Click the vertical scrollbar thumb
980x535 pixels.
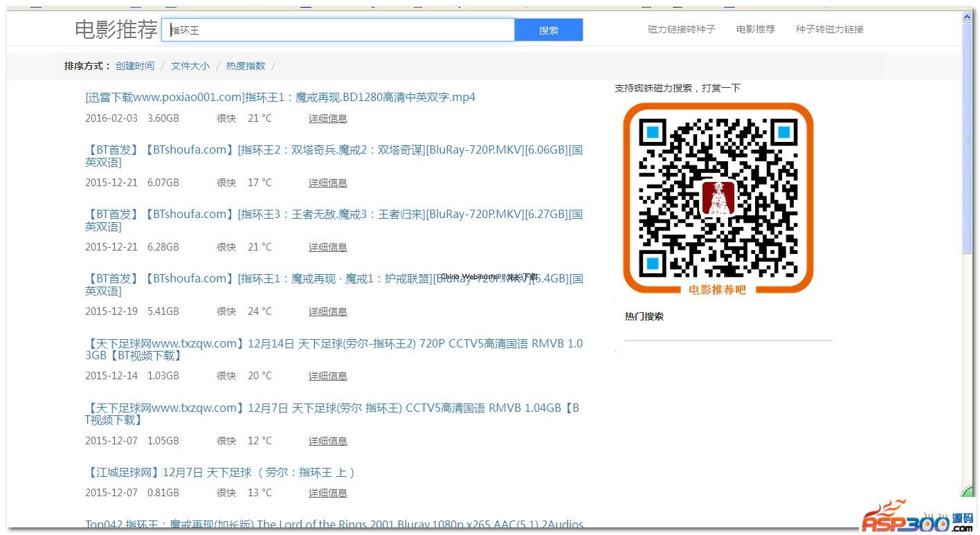point(968,138)
